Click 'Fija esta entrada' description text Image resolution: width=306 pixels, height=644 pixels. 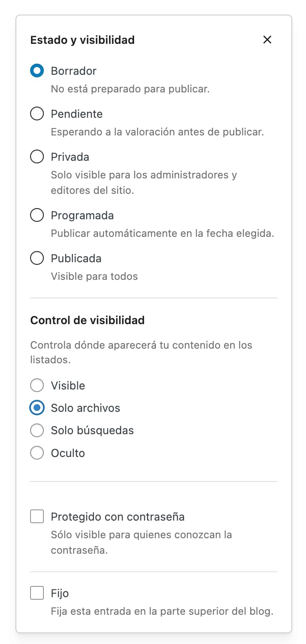point(162,611)
